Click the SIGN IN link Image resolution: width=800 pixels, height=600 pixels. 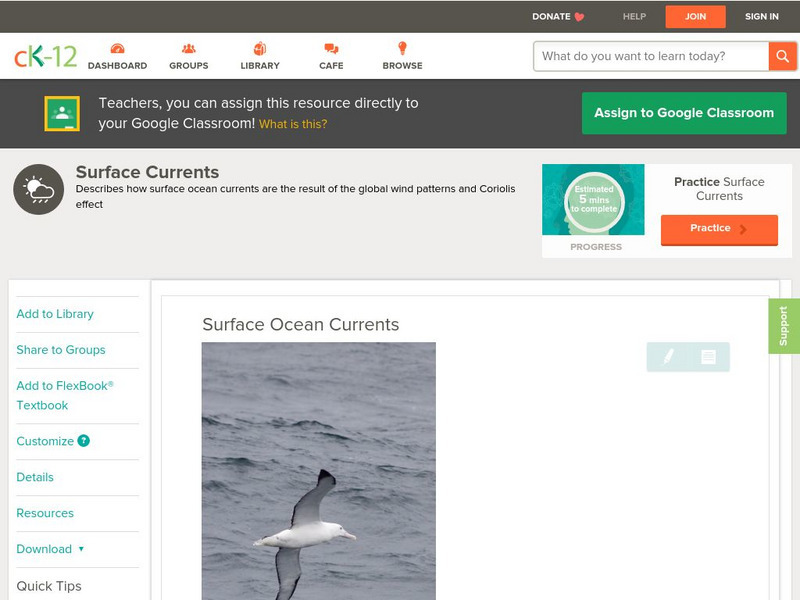(762, 17)
